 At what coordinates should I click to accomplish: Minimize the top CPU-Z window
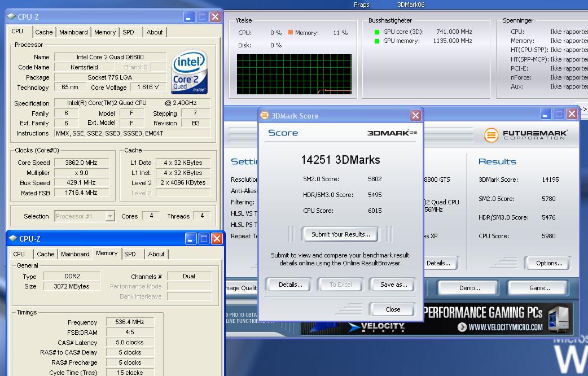tap(188, 16)
